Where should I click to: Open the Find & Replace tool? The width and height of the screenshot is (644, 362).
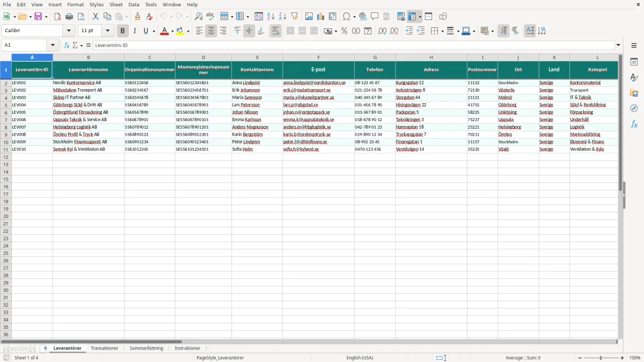(199, 17)
